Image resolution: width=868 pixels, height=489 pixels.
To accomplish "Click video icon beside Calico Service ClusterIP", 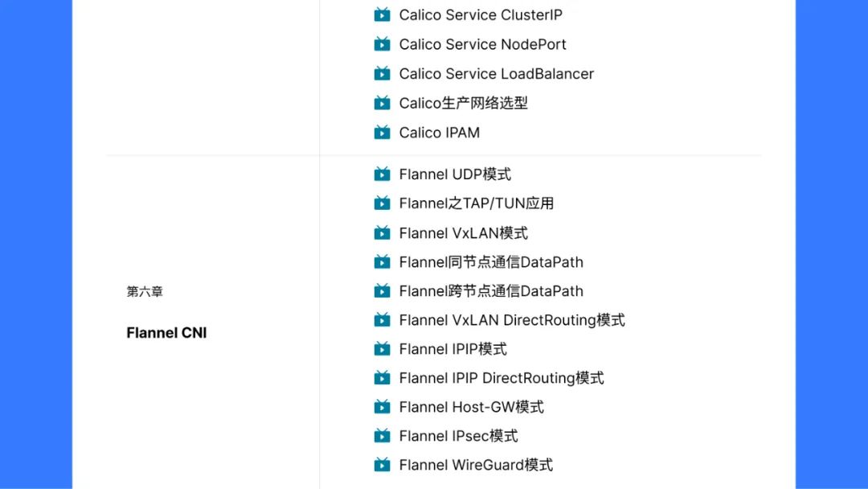I will [382, 14].
